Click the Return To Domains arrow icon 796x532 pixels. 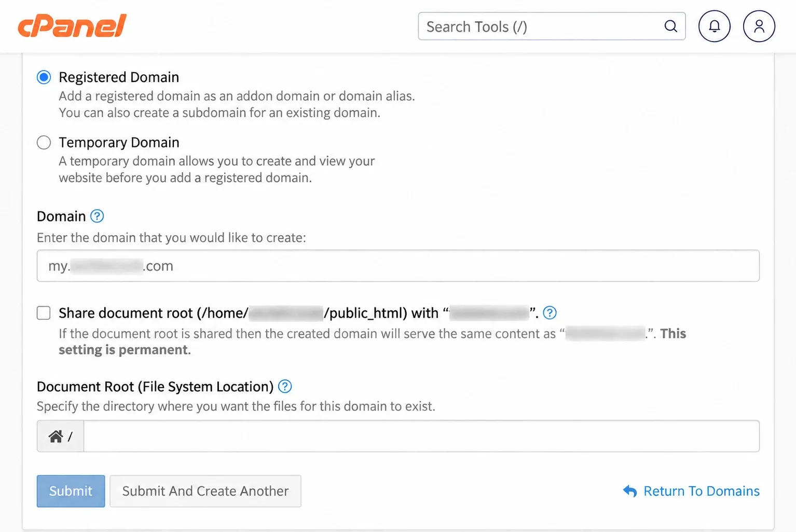630,491
